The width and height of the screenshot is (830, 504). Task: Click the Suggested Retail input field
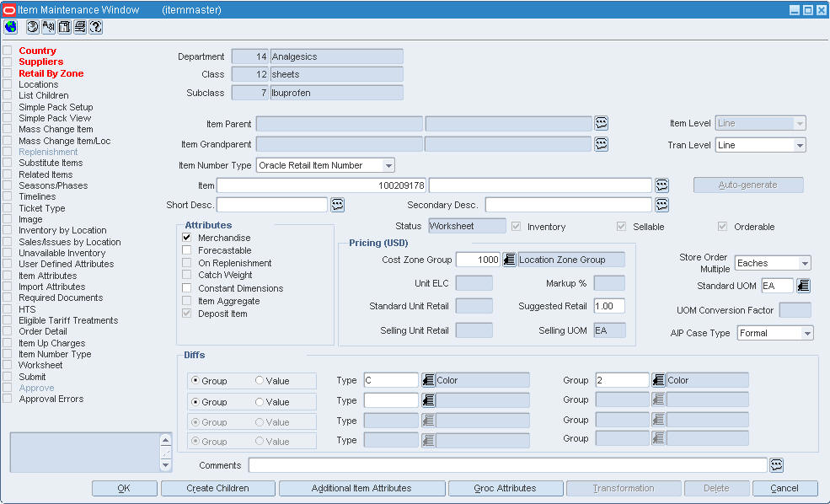608,306
